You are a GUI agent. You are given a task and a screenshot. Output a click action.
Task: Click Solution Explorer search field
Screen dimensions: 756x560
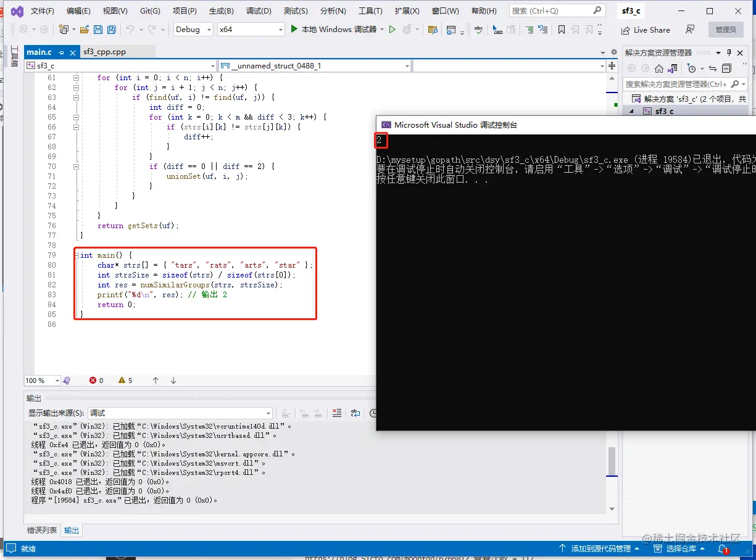tap(684, 84)
